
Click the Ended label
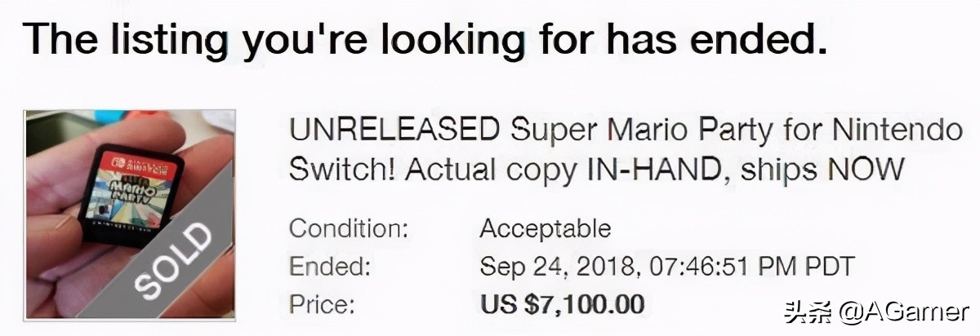330,267
